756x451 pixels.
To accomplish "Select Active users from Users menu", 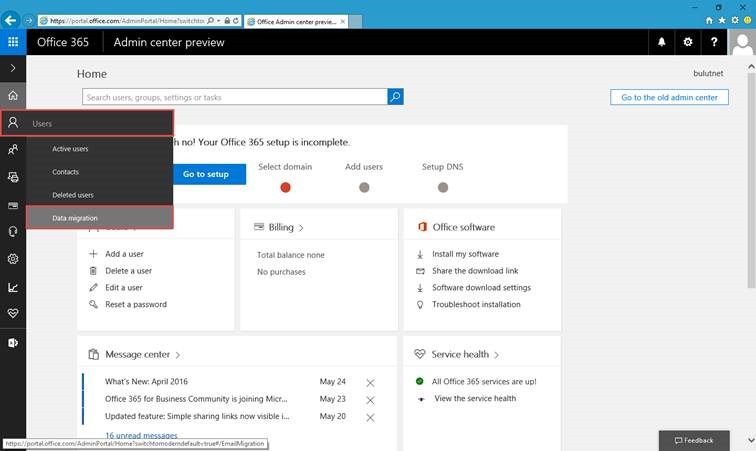I will point(70,149).
